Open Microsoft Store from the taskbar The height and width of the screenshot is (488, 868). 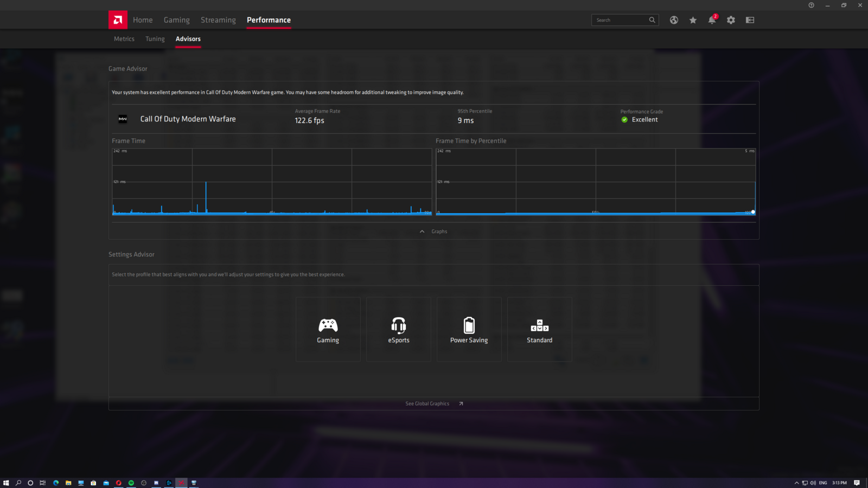[93, 483]
